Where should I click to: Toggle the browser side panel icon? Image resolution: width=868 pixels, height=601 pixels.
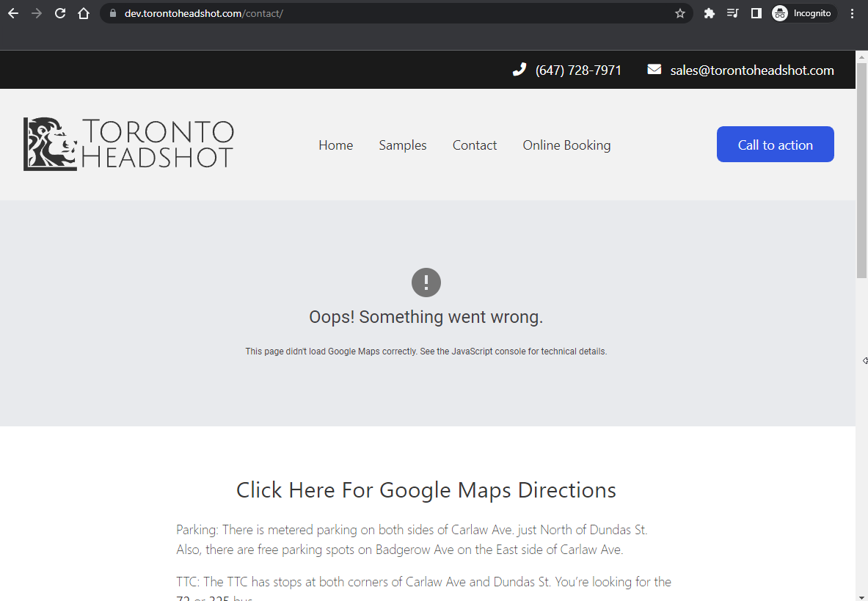(756, 13)
